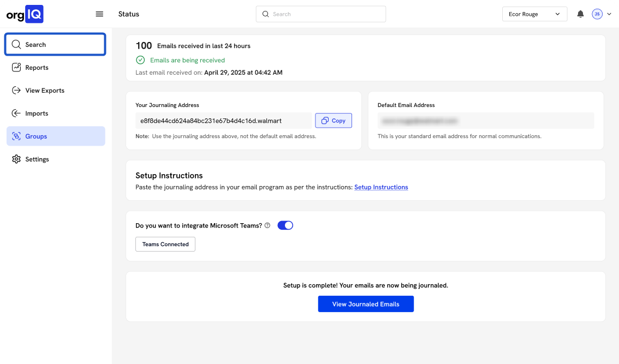Click the help icon beside Microsoft Teams question
Image resolution: width=619 pixels, height=364 pixels.
click(x=267, y=225)
